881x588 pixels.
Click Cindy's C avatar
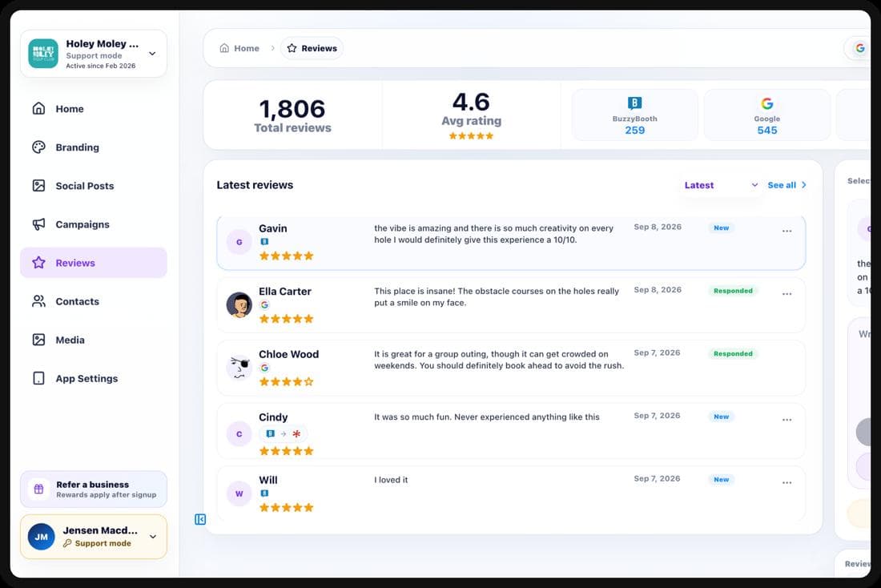[x=239, y=434]
